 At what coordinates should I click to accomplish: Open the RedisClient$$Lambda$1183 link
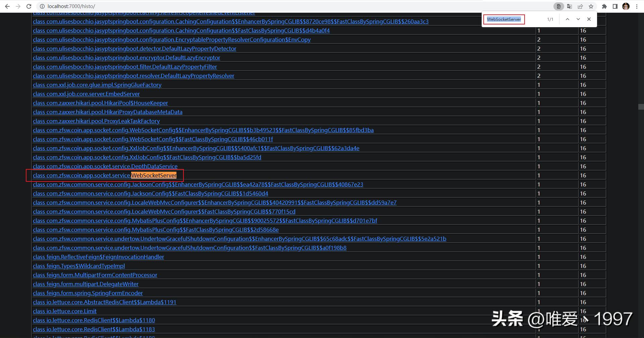(94, 329)
